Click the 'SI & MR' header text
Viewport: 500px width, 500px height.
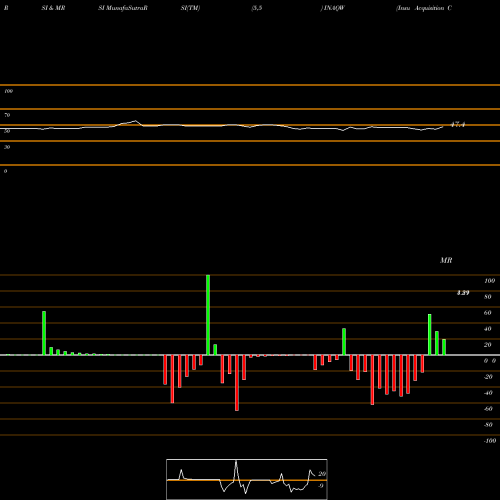[x=53, y=8]
